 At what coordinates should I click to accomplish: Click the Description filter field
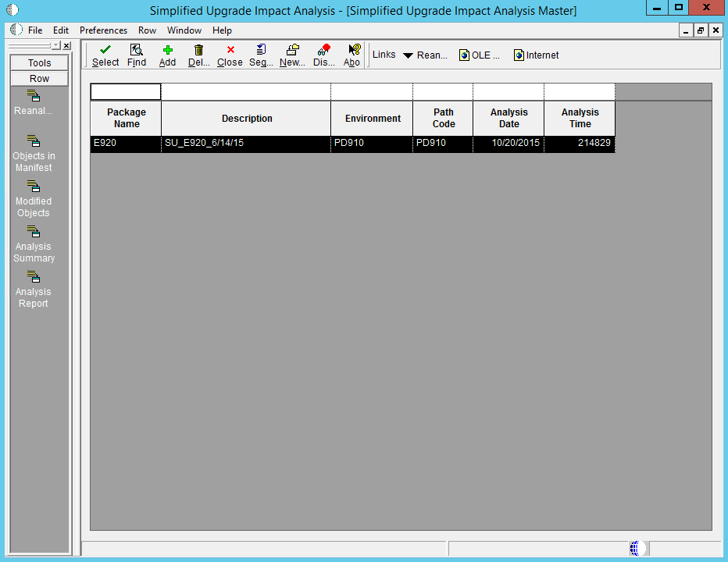point(246,92)
